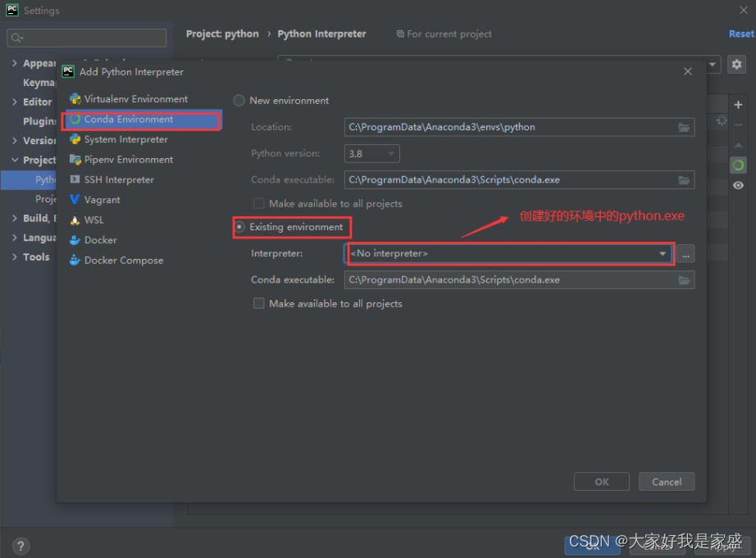The height and width of the screenshot is (558, 756).
Task: Select Project Structure item under Project
Action: (45, 198)
